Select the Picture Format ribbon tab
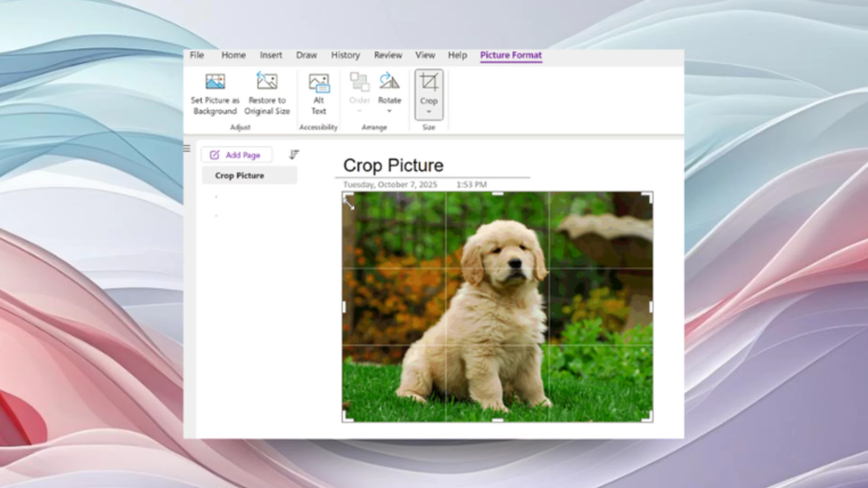The height and width of the screenshot is (488, 868). click(511, 55)
